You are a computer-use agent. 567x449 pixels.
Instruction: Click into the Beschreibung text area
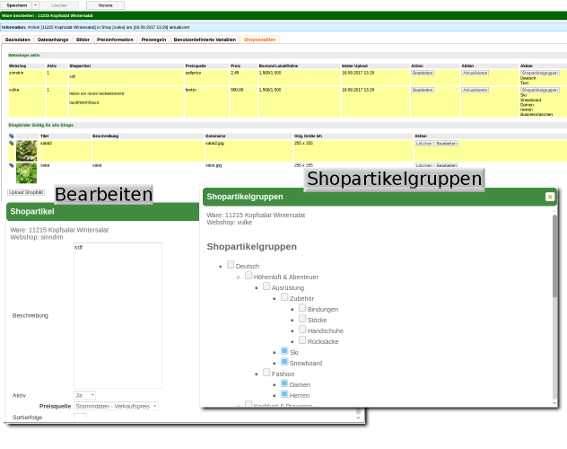pos(118,315)
